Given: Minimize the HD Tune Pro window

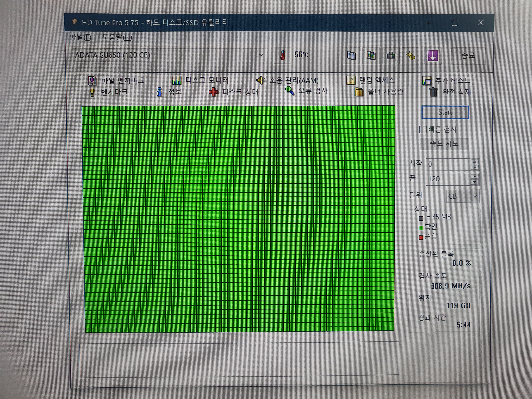Looking at the screenshot, I should click(429, 23).
